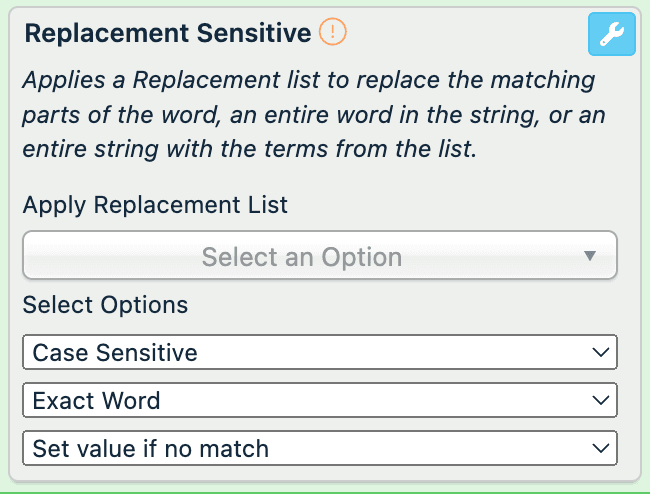Expand the Exact Word dropdown
This screenshot has height=494, width=650.
pos(319,400)
